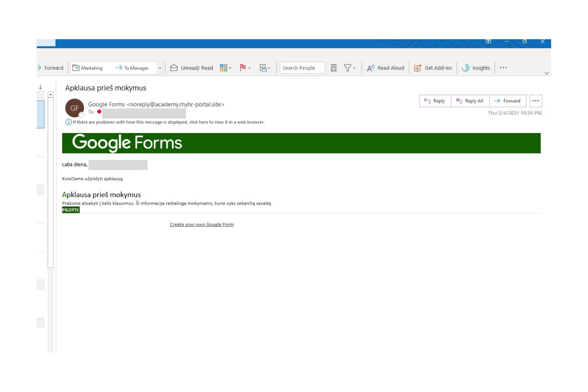Open Create your own Google Form link
The image size is (588, 392).
point(202,224)
